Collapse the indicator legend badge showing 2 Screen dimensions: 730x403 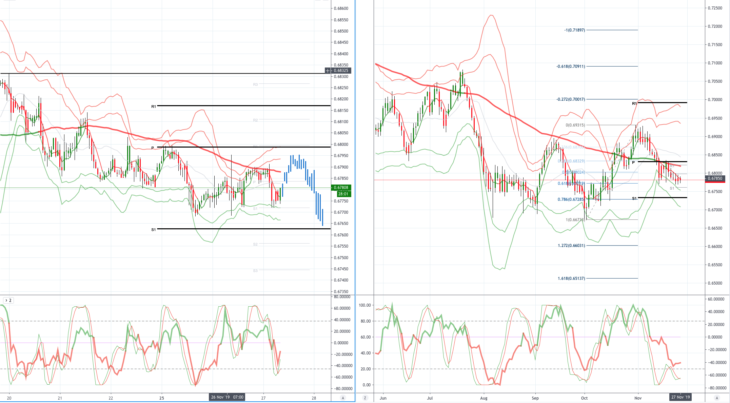pyautogui.click(x=8, y=301)
